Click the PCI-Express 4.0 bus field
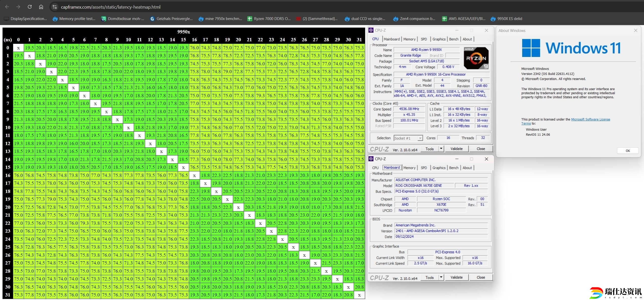Screen dimensions: 644x300 click(x=448, y=252)
